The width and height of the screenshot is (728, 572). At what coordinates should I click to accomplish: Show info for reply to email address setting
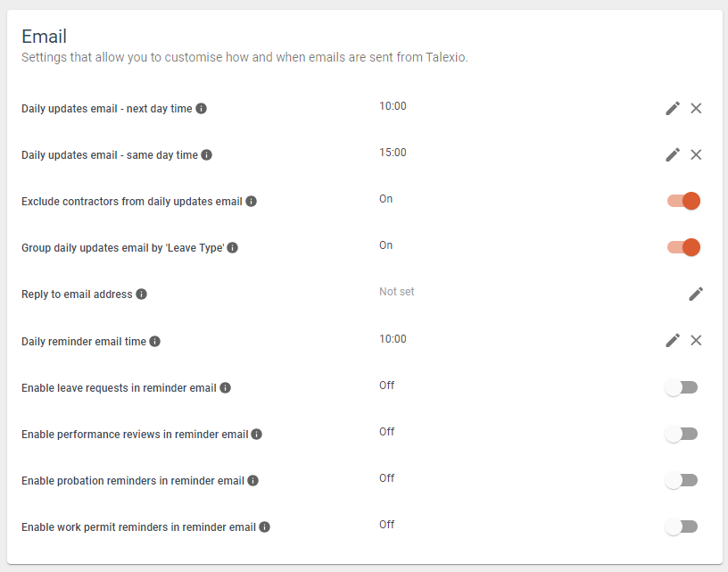coord(142,294)
